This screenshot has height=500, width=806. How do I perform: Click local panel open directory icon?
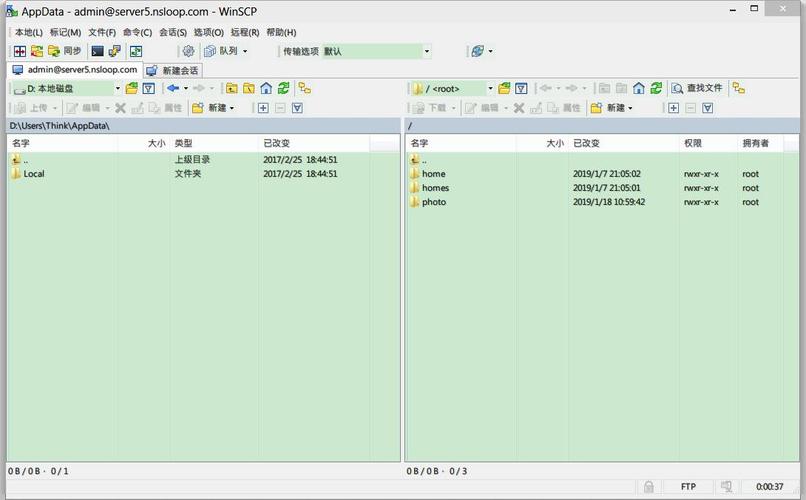click(x=132, y=88)
